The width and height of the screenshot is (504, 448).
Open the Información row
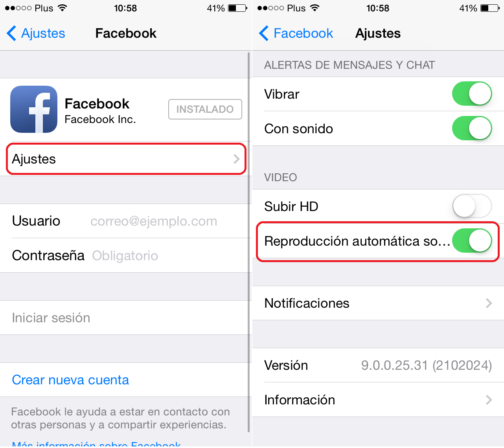tap(378, 400)
